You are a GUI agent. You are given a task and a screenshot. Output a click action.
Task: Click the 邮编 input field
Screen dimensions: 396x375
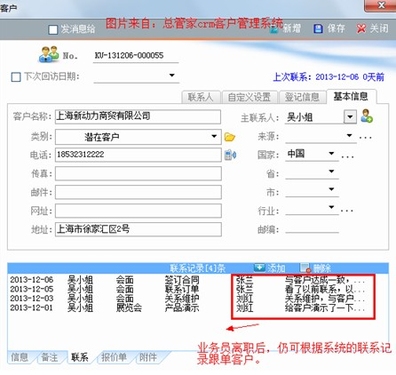[312, 229]
